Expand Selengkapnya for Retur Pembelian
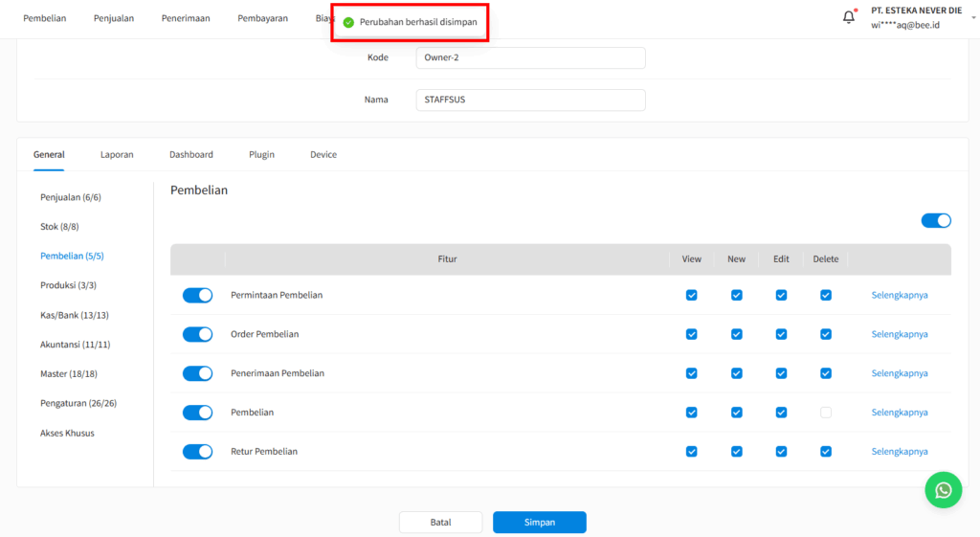 point(899,452)
